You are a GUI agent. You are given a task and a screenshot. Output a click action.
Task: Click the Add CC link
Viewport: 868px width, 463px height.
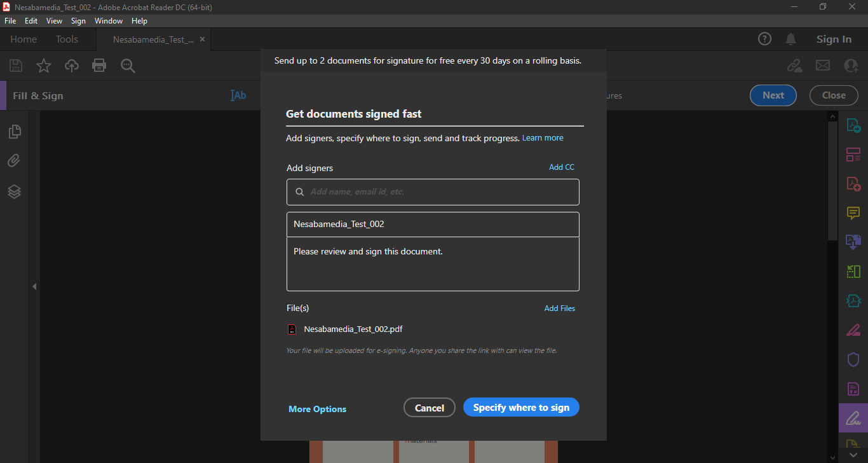pyautogui.click(x=561, y=167)
